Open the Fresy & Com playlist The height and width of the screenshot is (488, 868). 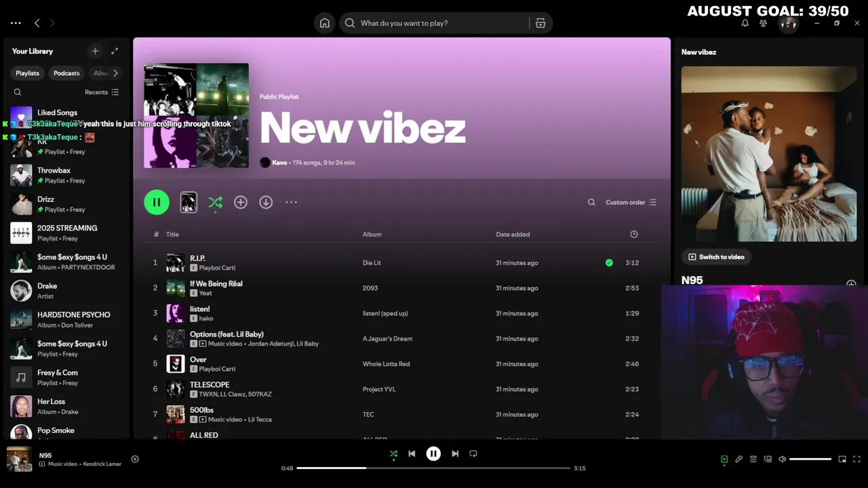tap(66, 377)
